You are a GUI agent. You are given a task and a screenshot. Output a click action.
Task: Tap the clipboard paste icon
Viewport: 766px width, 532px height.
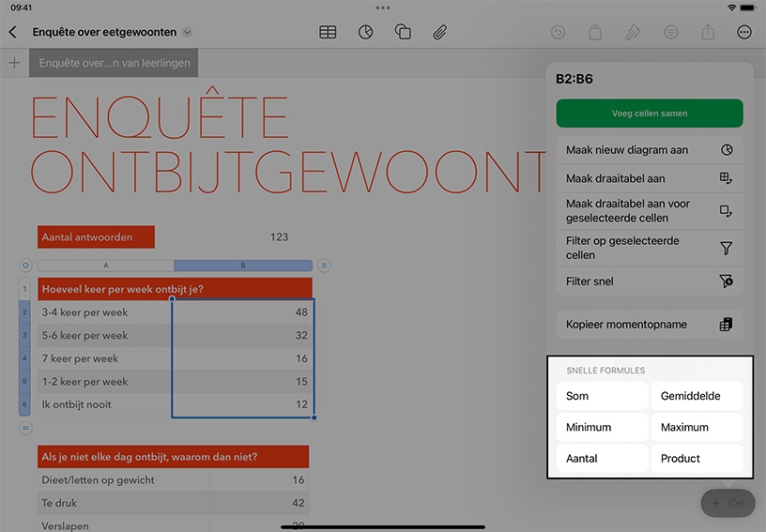[595, 32]
